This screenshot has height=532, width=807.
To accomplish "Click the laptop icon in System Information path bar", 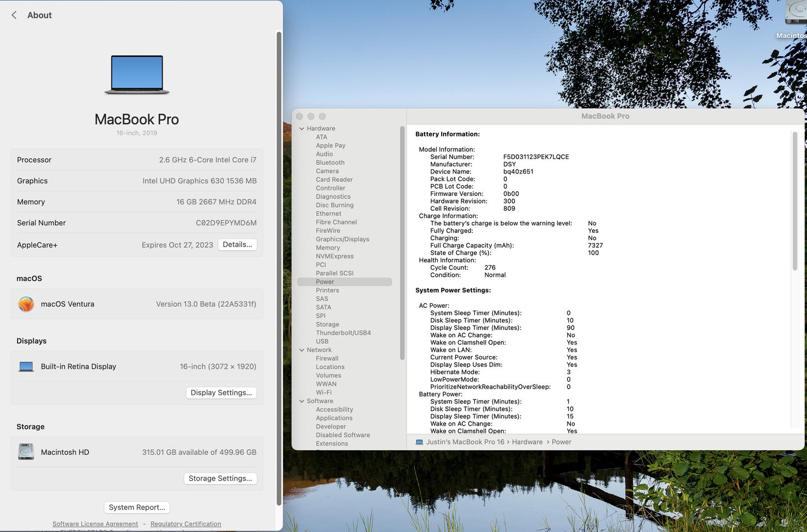I will (x=420, y=442).
